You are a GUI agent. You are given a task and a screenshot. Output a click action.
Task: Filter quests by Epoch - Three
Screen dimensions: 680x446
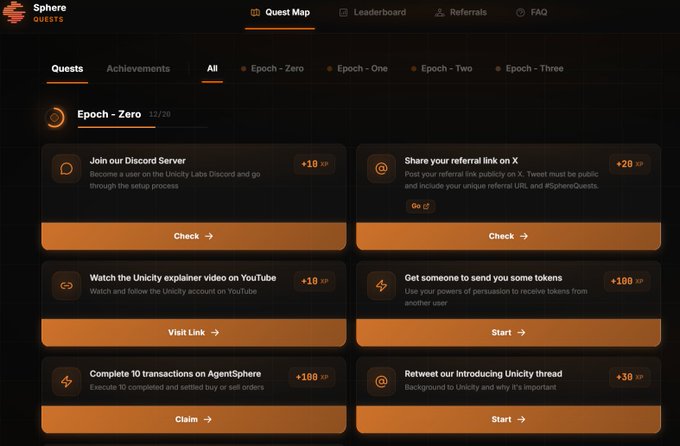click(530, 69)
